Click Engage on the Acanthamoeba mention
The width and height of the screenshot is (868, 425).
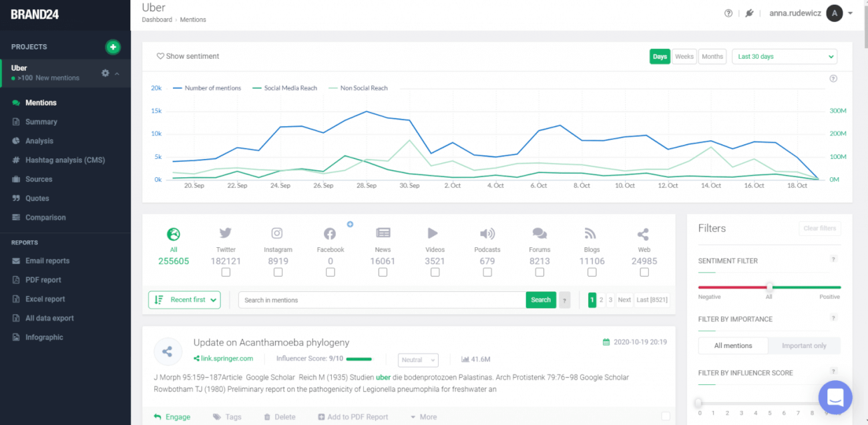172,417
